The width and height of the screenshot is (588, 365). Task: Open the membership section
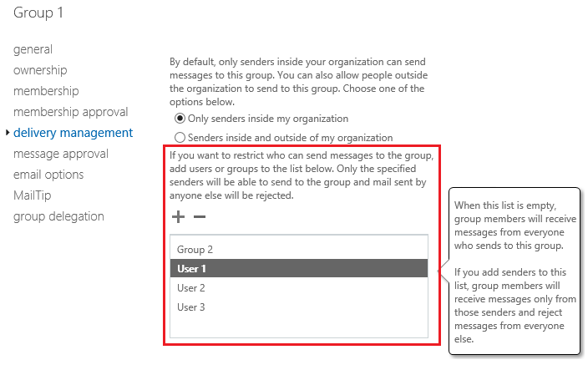click(46, 91)
